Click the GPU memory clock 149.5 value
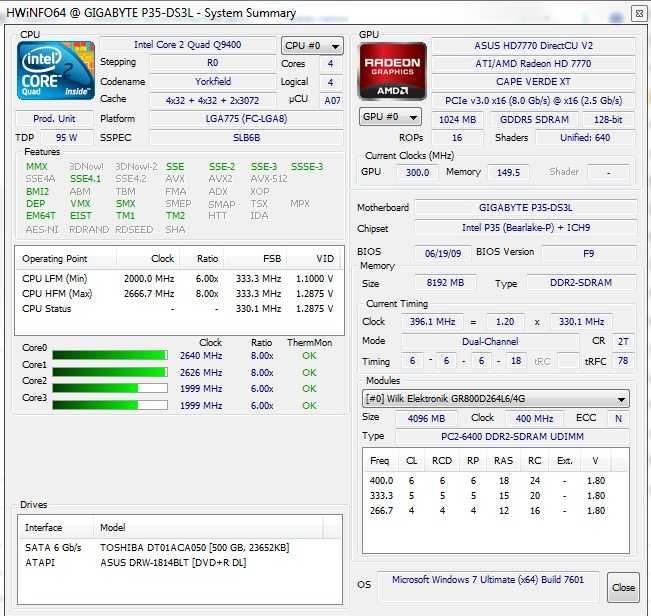The width and height of the screenshot is (651, 616). point(508,172)
